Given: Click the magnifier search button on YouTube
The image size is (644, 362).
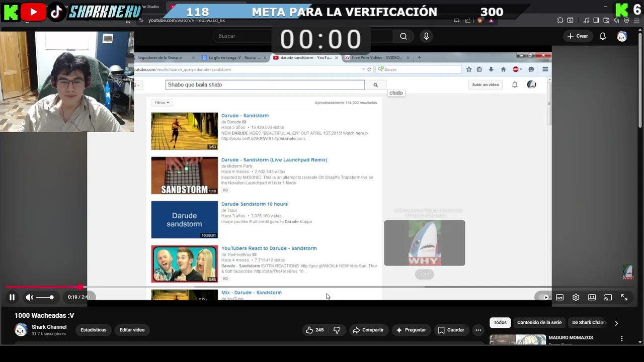Looking at the screenshot, I should pos(404,36).
